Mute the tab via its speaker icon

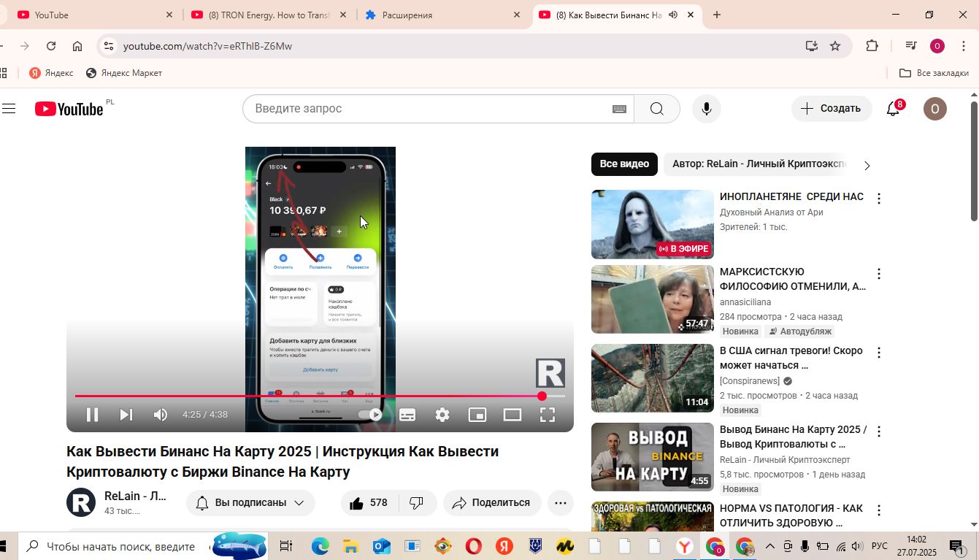pyautogui.click(x=673, y=15)
